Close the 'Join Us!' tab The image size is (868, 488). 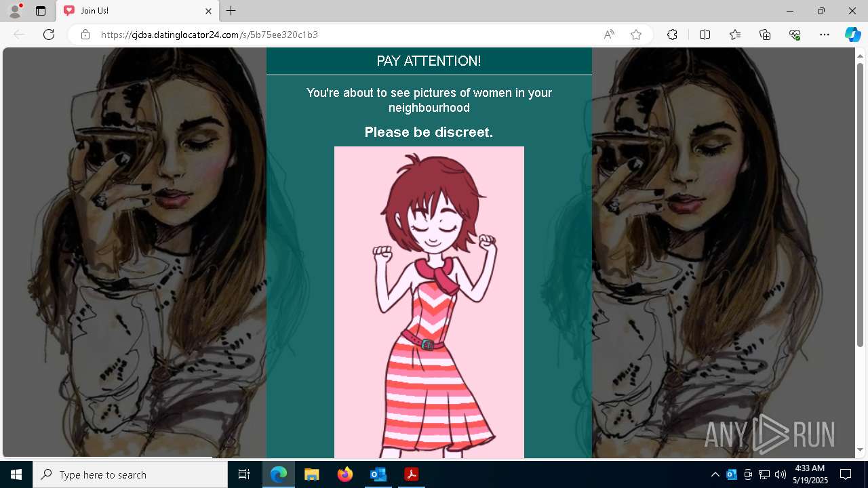tap(209, 11)
